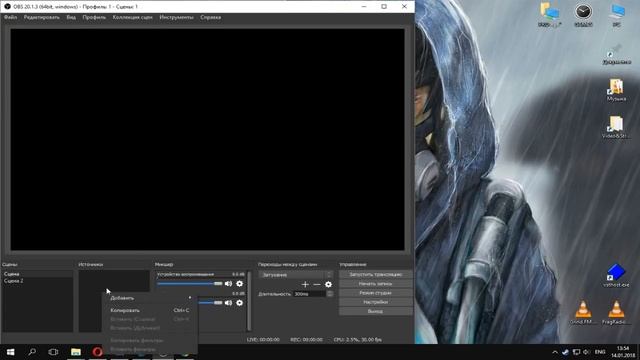This screenshot has width=640, height=360.
Task: Open Task View on the taskbar
Action: (x=53, y=352)
